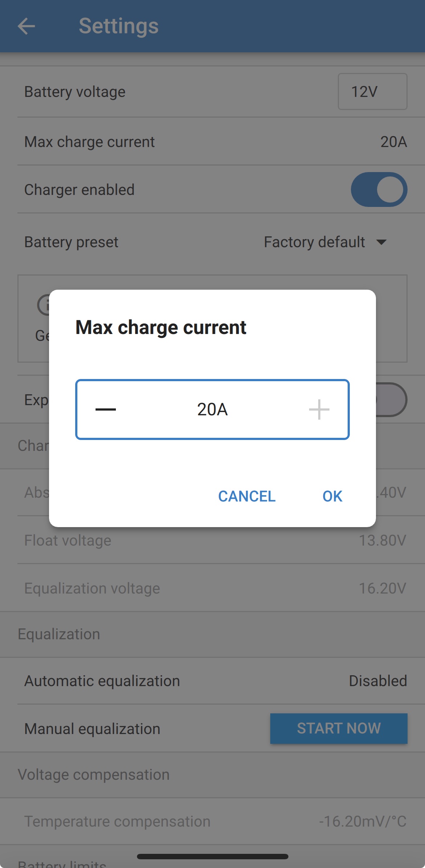This screenshot has height=868, width=425.
Task: Open the 12V battery voltage selector
Action: [372, 91]
